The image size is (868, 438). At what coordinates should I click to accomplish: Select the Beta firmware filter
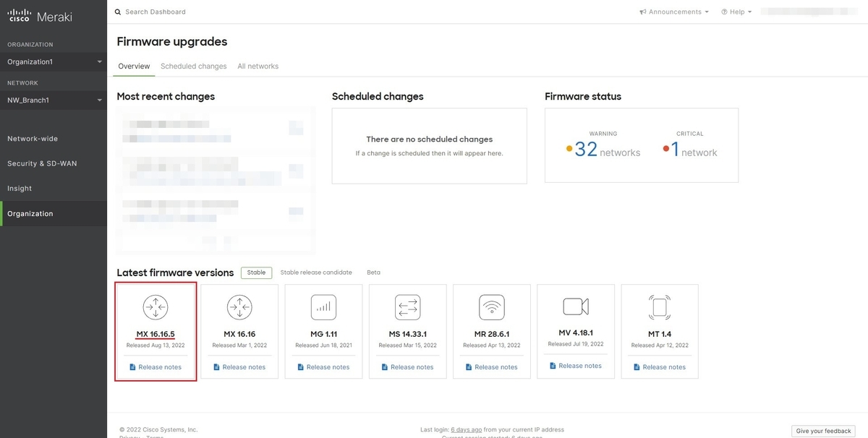click(x=373, y=272)
